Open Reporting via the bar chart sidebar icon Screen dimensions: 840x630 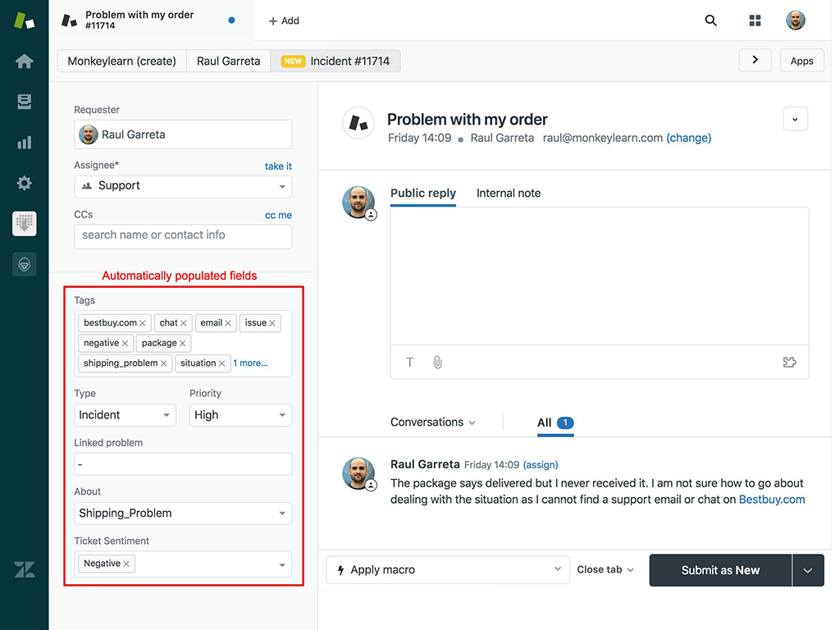pyautogui.click(x=24, y=142)
